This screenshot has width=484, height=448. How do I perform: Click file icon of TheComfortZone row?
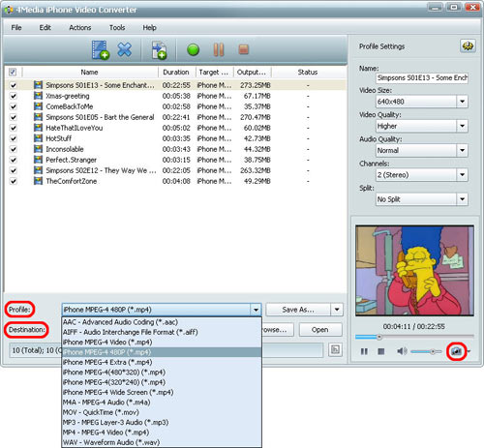click(38, 181)
